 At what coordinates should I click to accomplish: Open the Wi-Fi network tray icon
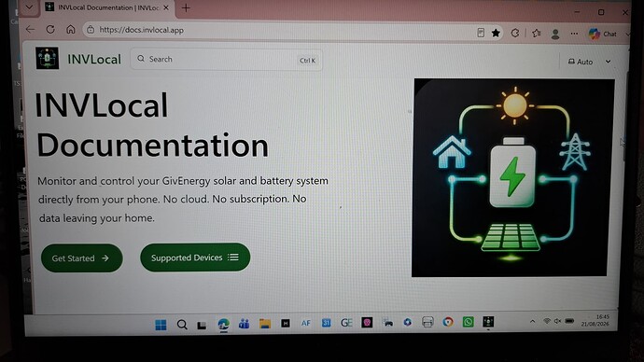point(547,321)
